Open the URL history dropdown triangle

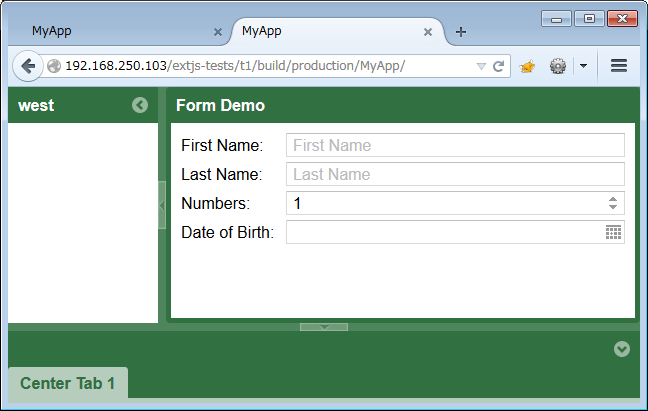click(x=481, y=66)
